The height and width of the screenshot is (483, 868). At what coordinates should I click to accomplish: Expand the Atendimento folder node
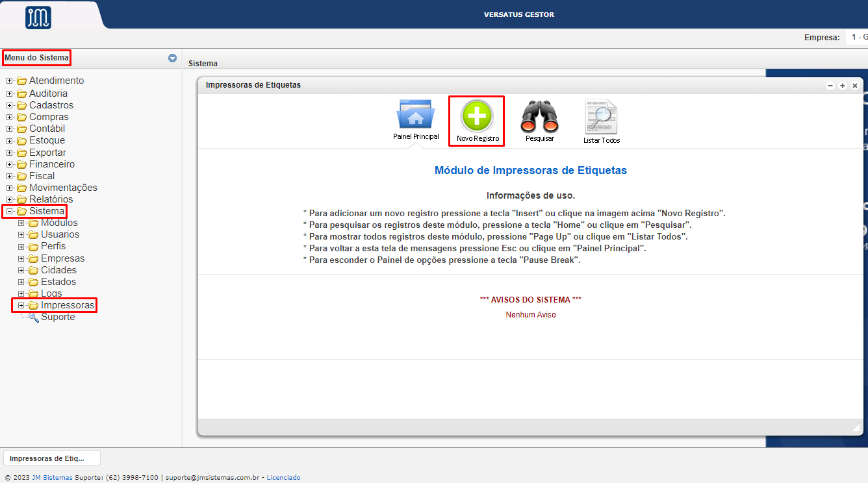(10, 81)
